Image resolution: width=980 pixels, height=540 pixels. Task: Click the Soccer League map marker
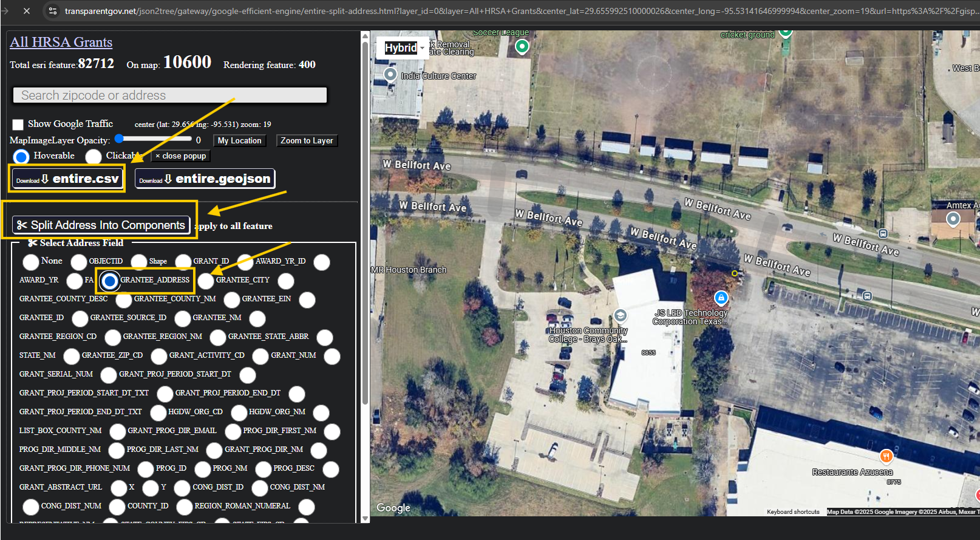coord(522,46)
